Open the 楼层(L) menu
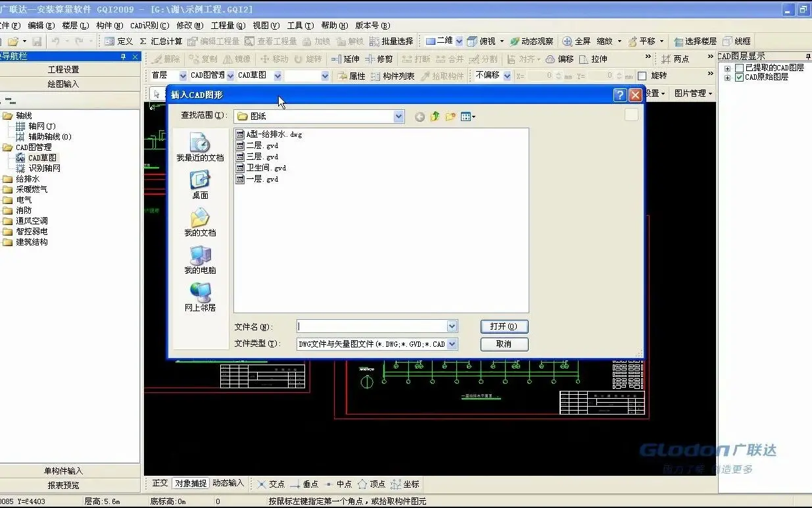The image size is (812, 508). 76,26
